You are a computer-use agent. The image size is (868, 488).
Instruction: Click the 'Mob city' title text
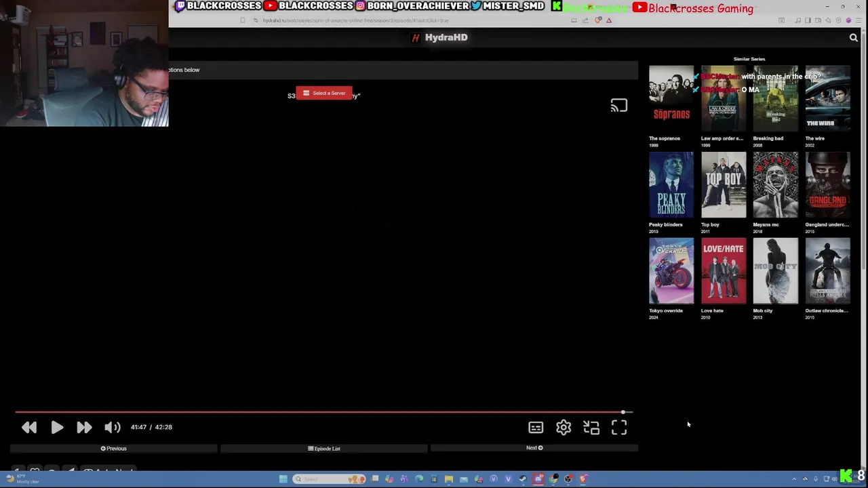coord(763,310)
